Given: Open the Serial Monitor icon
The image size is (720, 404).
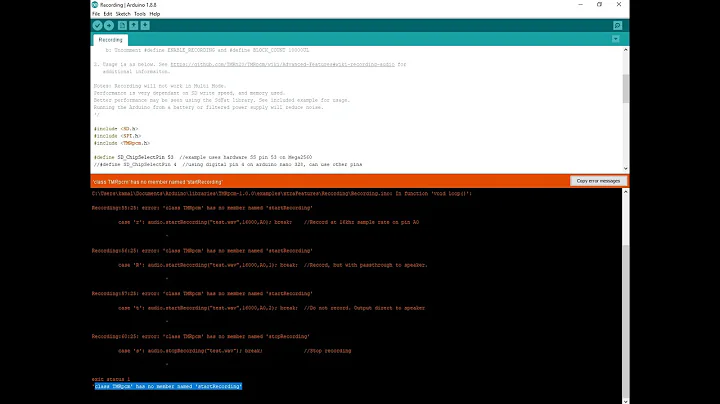Looking at the screenshot, I should click(618, 26).
